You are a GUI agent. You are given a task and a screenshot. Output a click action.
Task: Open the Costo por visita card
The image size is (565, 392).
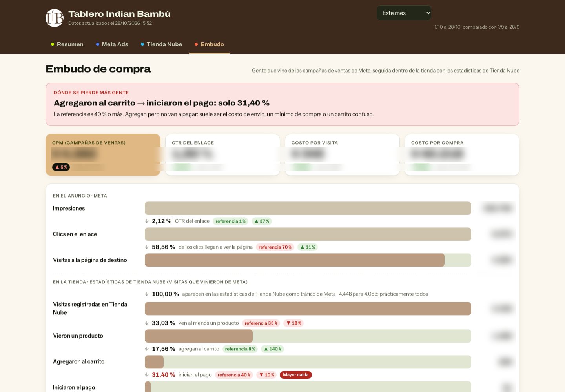[342, 155]
